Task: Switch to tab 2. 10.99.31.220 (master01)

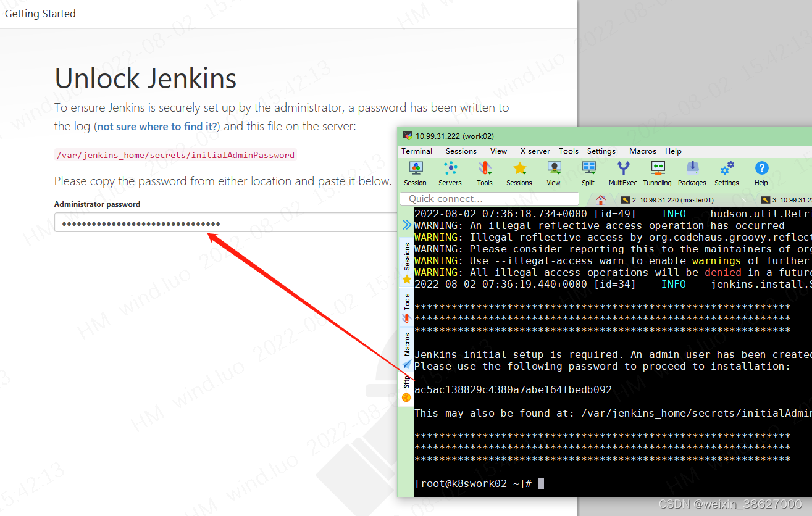Action: coord(673,200)
